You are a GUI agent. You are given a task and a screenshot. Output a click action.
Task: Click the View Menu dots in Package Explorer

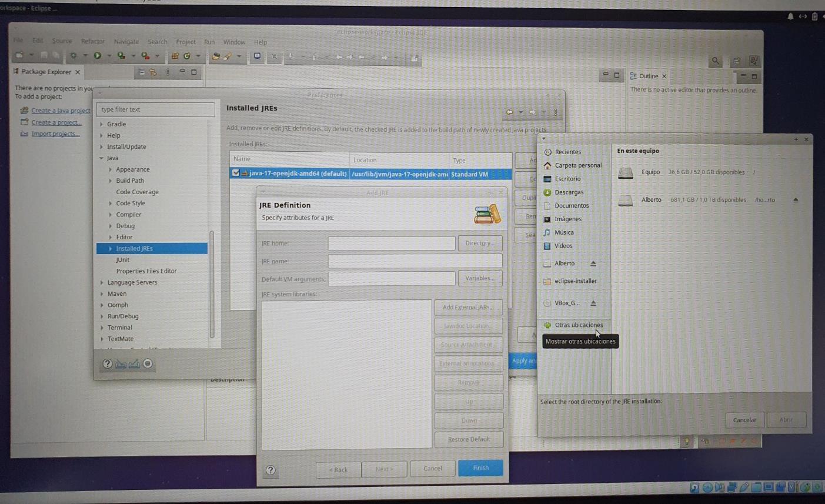click(168, 72)
